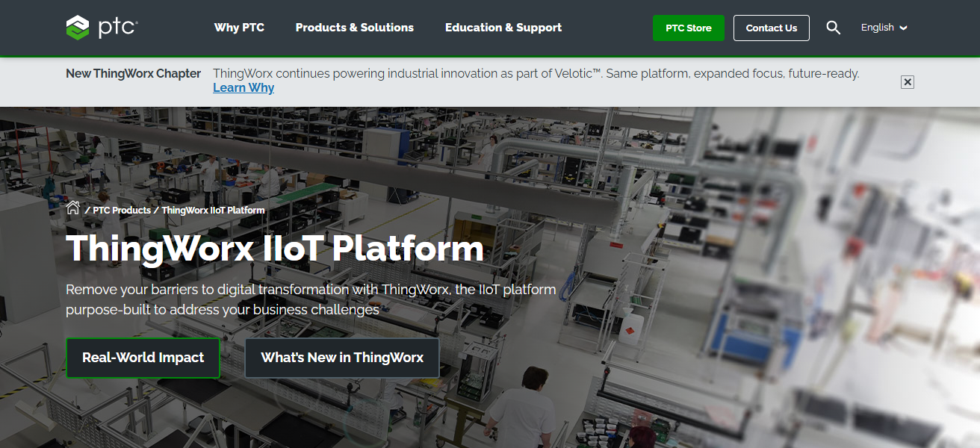Go to home via breadcrumb house icon

point(72,208)
